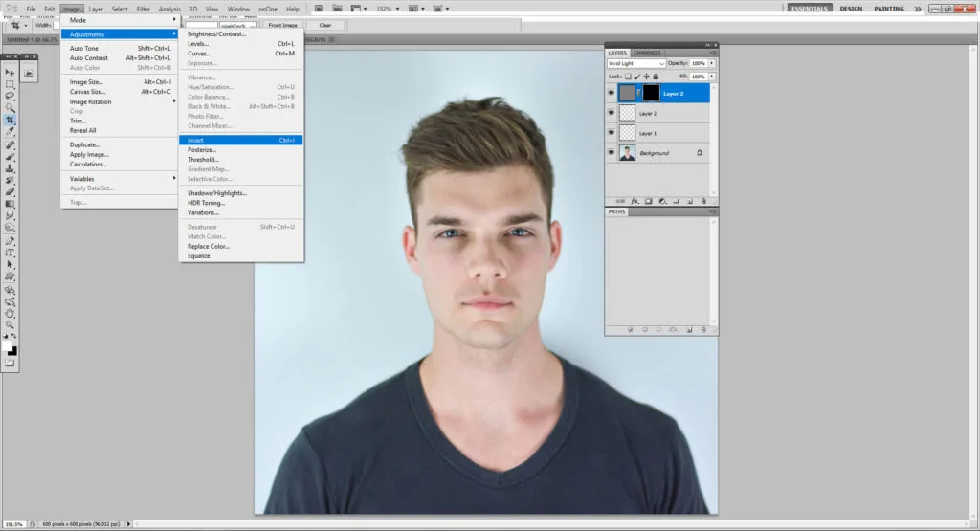
Task: Select the Eraser tool
Action: tap(10, 192)
